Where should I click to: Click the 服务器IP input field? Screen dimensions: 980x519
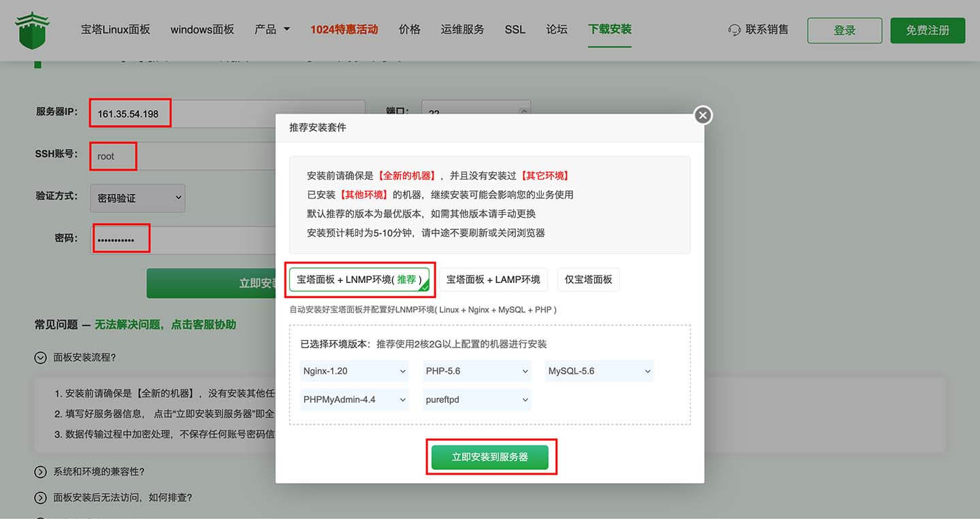[228, 114]
